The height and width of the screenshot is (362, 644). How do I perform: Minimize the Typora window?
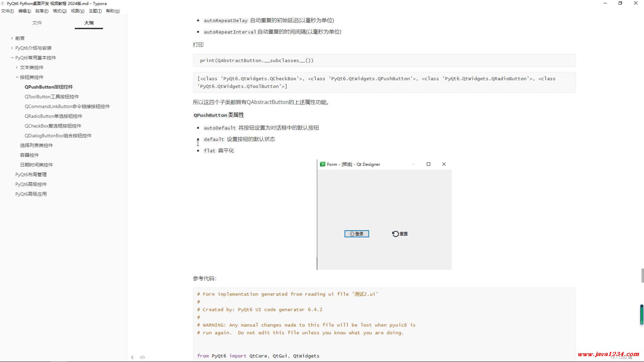click(x=605, y=3)
